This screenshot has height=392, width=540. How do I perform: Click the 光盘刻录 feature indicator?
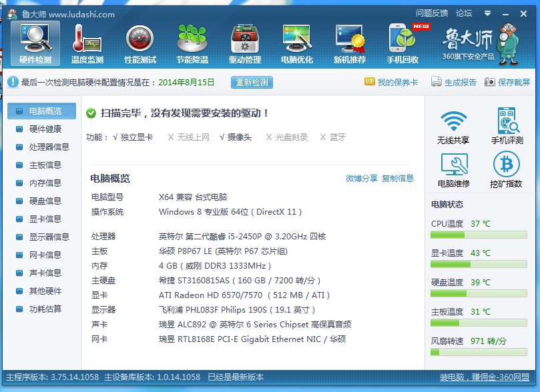[287, 137]
